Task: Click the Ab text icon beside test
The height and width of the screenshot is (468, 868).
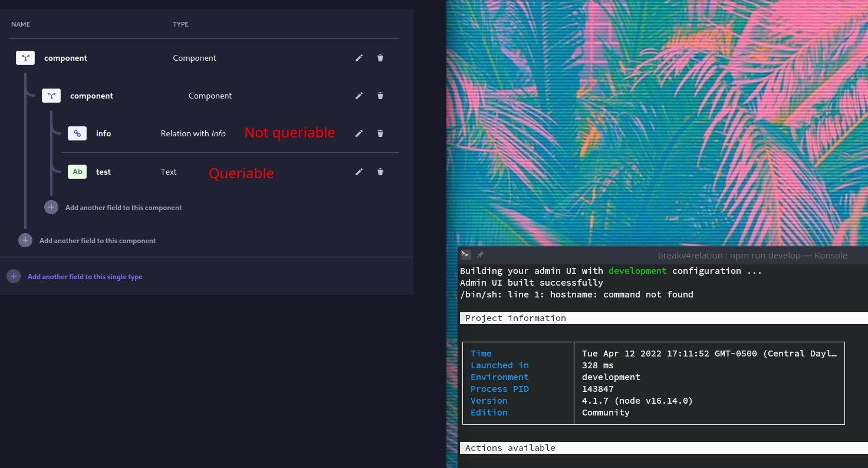Action: (77, 172)
